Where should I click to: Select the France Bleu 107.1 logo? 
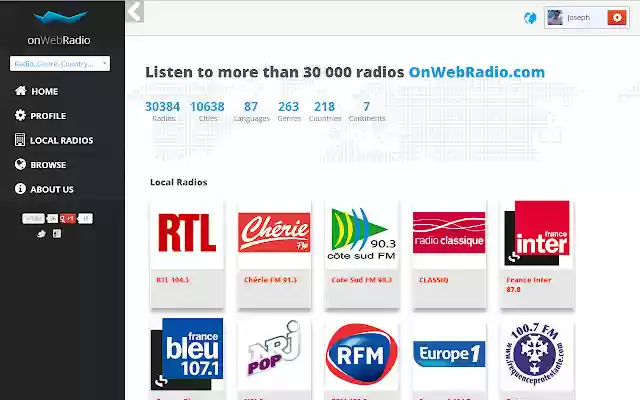pyautogui.click(x=187, y=354)
